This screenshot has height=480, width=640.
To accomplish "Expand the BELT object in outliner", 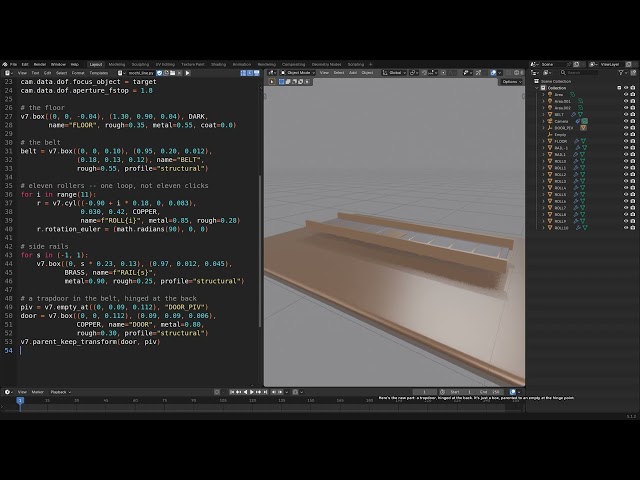I will point(543,114).
